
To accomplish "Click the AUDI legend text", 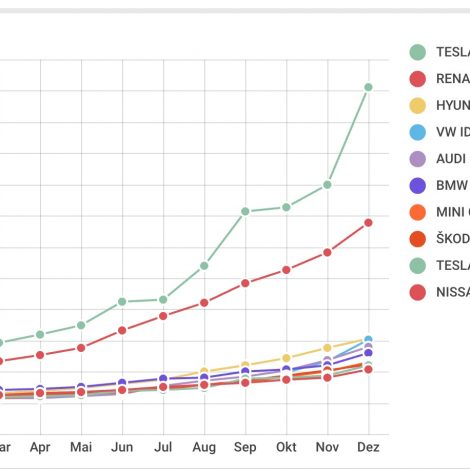I will [451, 159].
